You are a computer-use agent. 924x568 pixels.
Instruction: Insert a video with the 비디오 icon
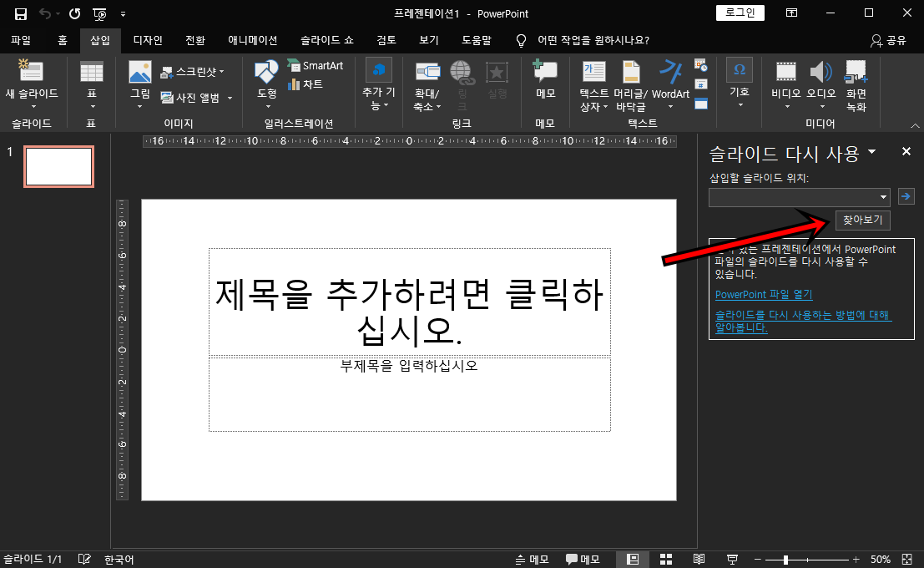tap(786, 72)
